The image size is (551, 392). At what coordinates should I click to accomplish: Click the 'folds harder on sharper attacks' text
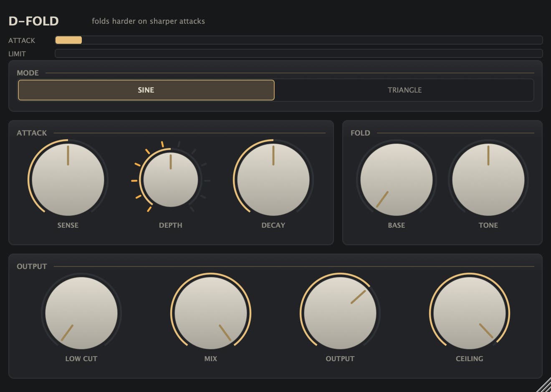(148, 21)
